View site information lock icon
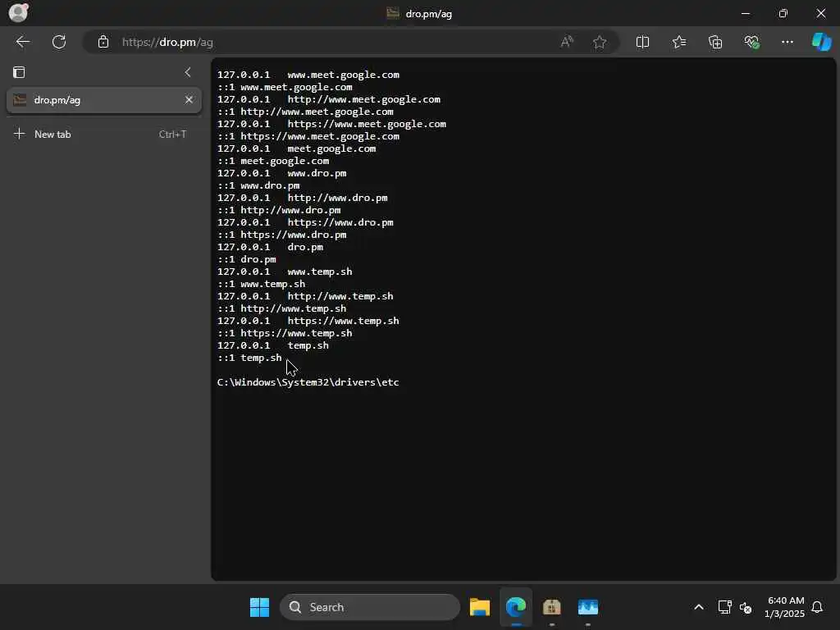 pyautogui.click(x=103, y=42)
